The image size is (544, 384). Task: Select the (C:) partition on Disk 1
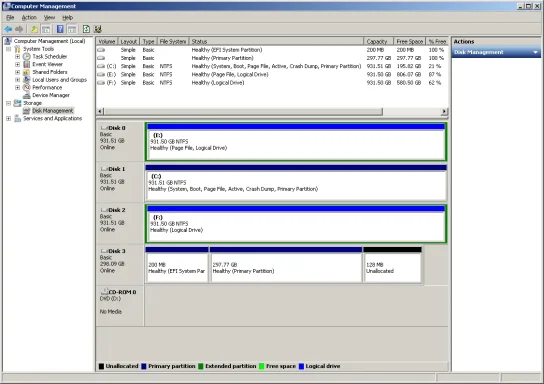point(296,183)
